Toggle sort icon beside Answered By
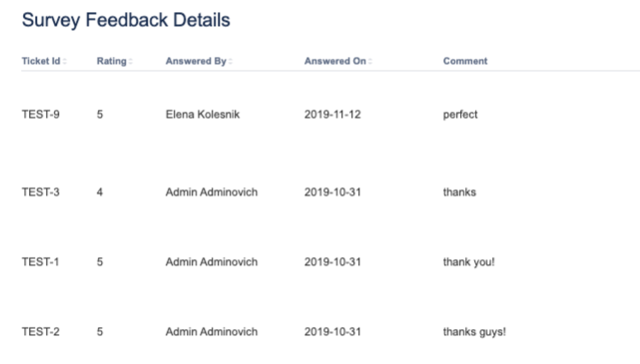The height and width of the screenshot is (364, 640). click(x=231, y=61)
